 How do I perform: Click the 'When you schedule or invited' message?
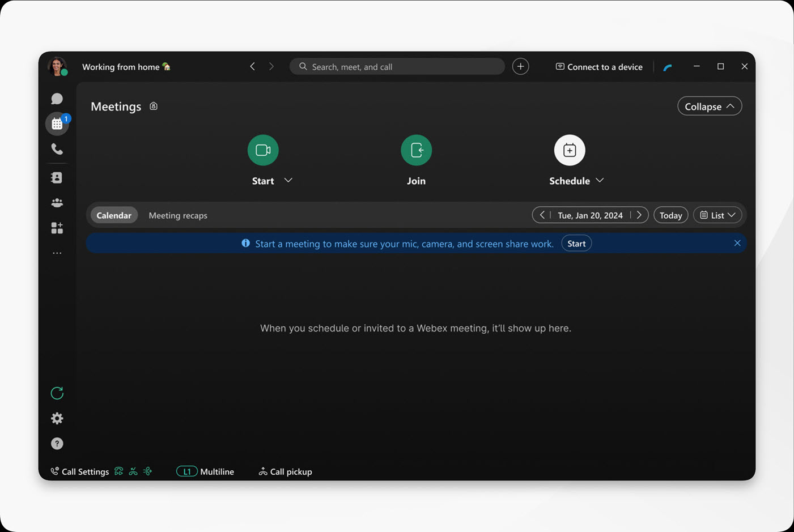point(415,328)
